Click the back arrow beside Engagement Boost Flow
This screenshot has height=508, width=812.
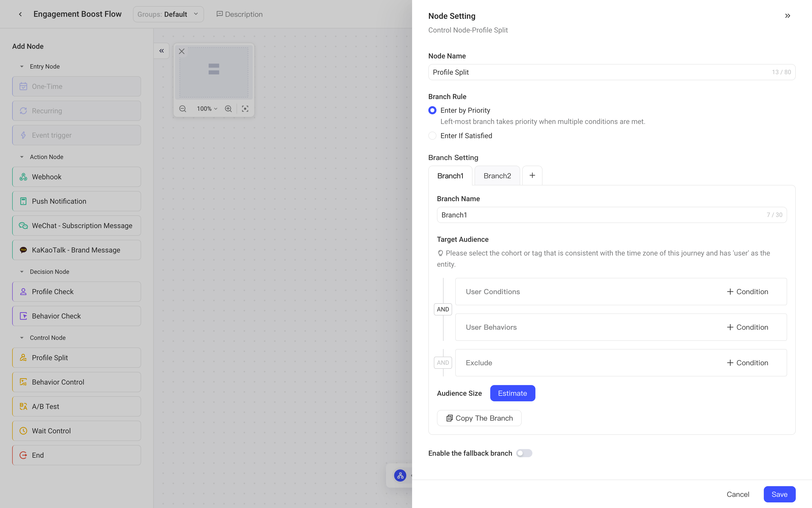(21, 14)
